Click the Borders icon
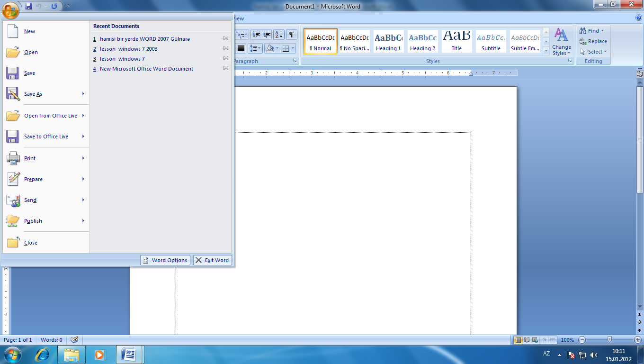Screen dimensions: 644x364 pyautogui.click(x=286, y=48)
